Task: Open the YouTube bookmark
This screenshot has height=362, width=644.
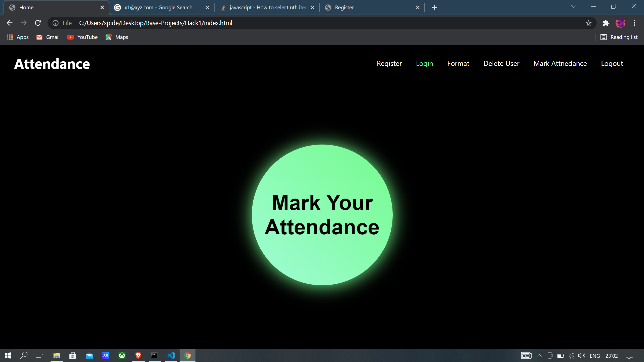Action: (x=83, y=37)
